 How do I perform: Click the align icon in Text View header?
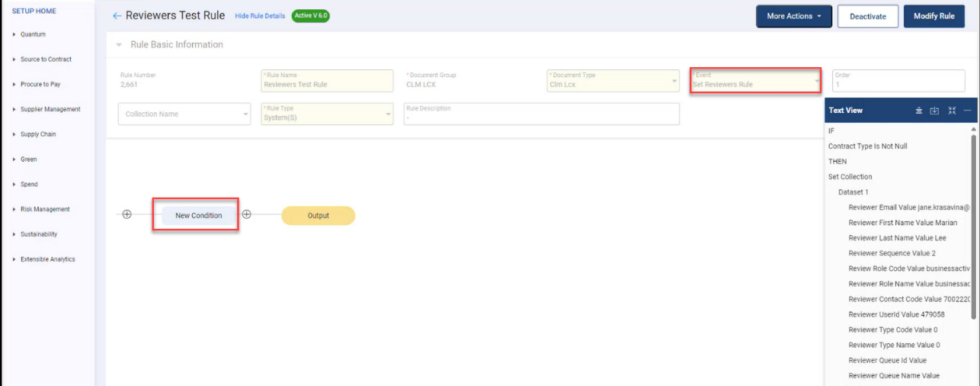point(919,111)
